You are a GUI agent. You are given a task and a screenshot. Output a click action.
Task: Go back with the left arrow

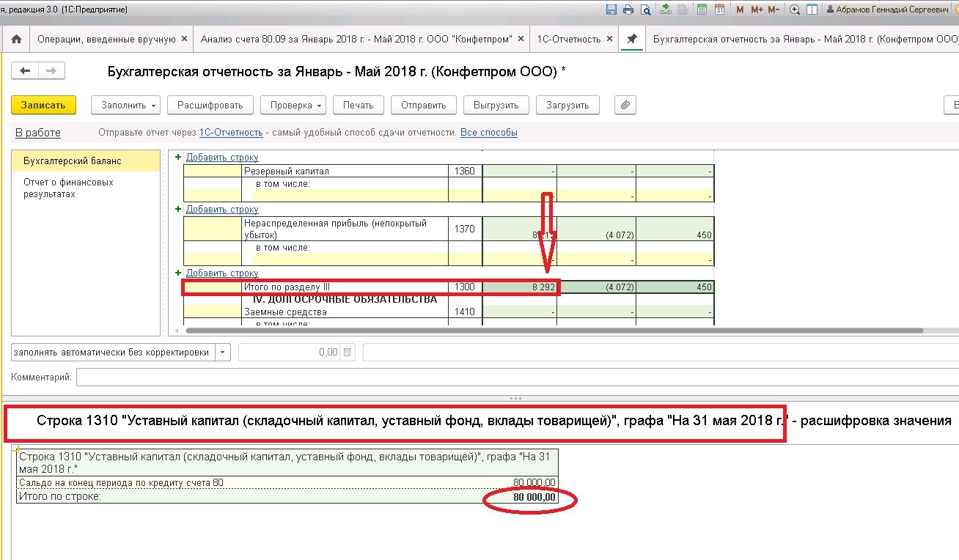[26, 71]
